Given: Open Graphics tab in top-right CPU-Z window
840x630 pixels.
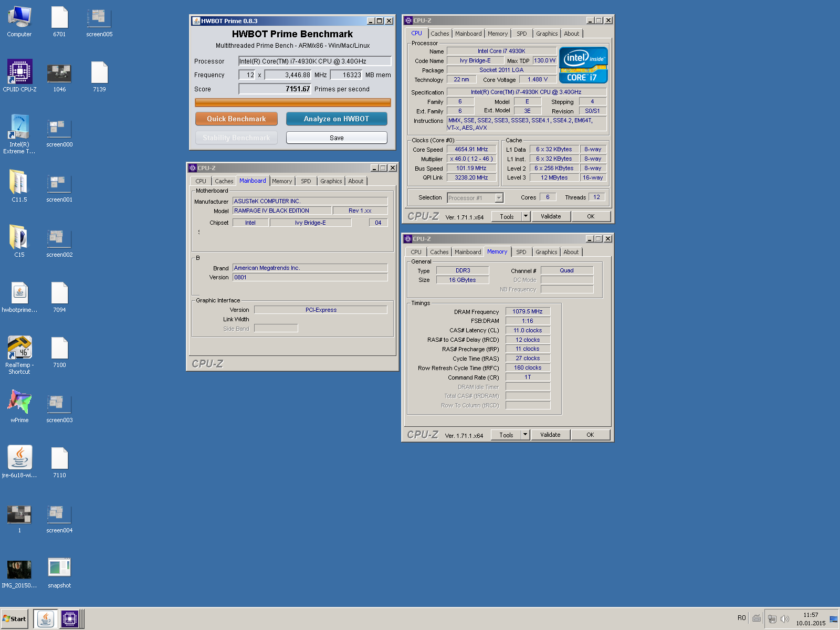Looking at the screenshot, I should tap(547, 34).
